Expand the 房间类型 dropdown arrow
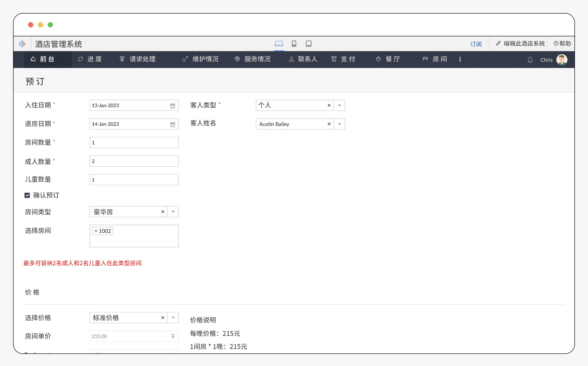This screenshot has height=366, width=588. click(x=173, y=212)
